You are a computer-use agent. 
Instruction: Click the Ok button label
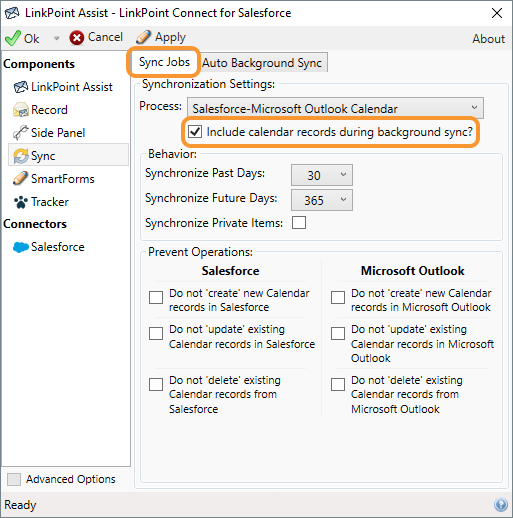(32, 39)
